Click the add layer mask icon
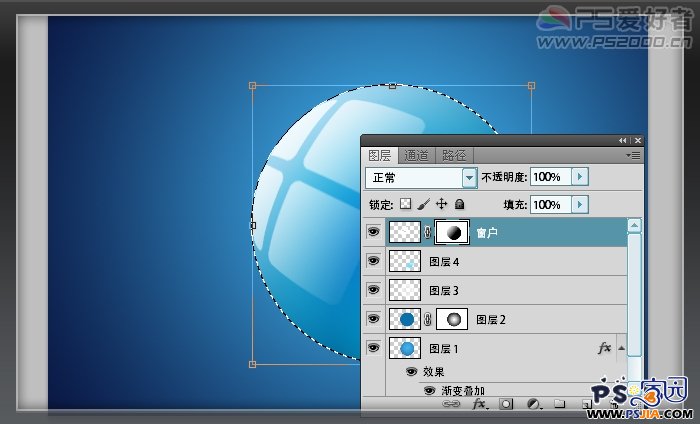This screenshot has height=424, width=700. [506, 405]
